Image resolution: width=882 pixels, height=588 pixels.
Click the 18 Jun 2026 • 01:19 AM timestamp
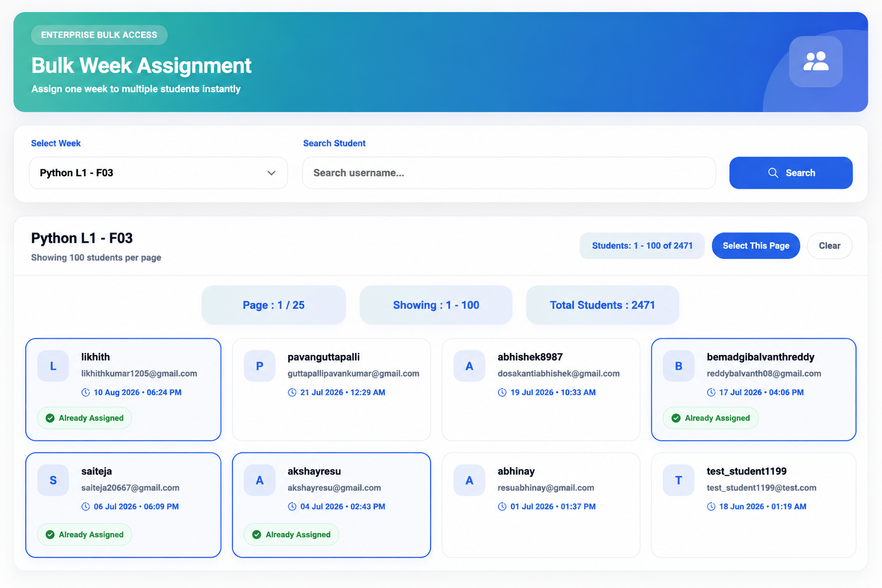[763, 507]
